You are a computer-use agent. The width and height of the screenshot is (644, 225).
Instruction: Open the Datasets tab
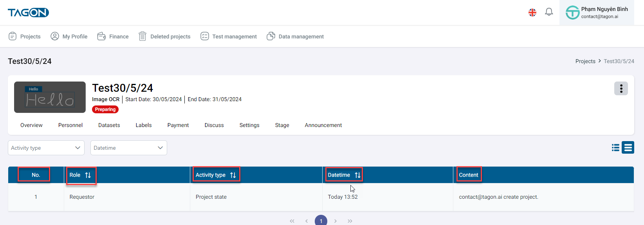[x=109, y=125]
